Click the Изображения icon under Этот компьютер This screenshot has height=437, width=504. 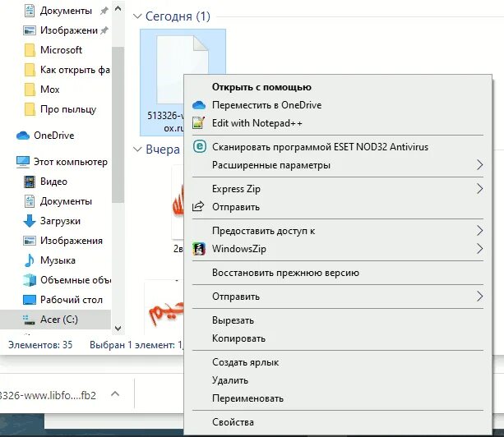tap(30, 241)
